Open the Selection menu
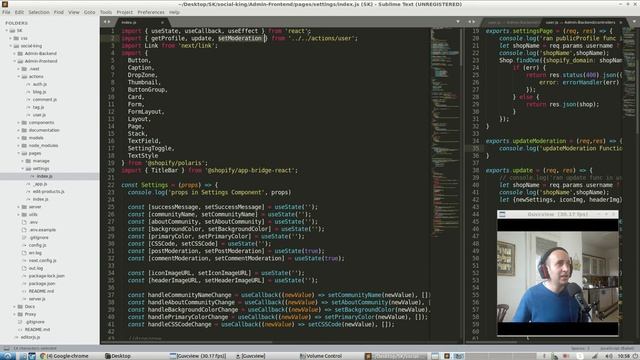Screen dimensions: 640x360 tap(39, 12)
